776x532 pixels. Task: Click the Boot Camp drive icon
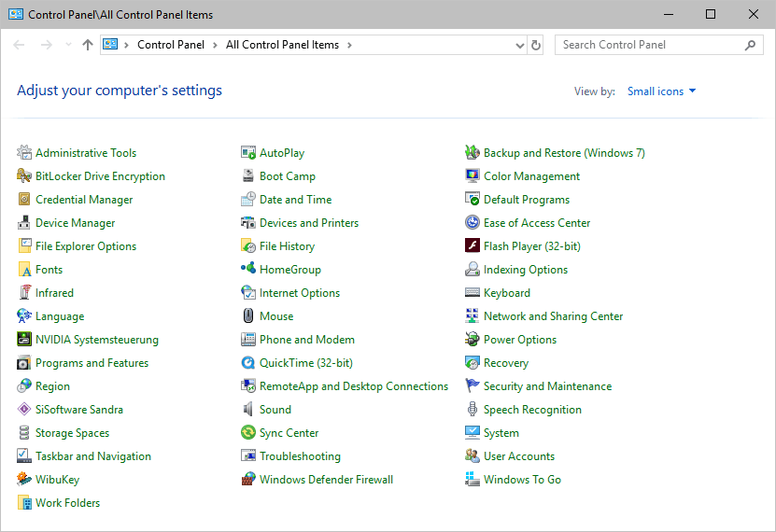point(248,175)
